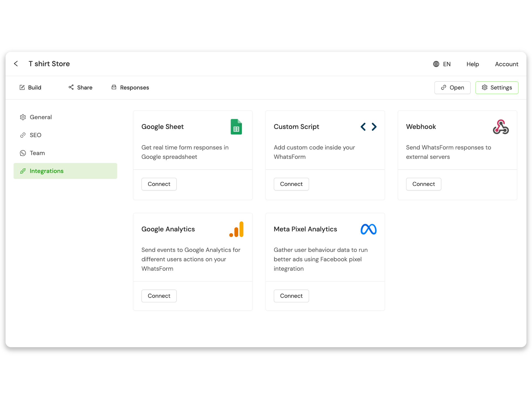View the Responses tab
Image resolution: width=532 pixels, height=399 pixels.
(130, 88)
